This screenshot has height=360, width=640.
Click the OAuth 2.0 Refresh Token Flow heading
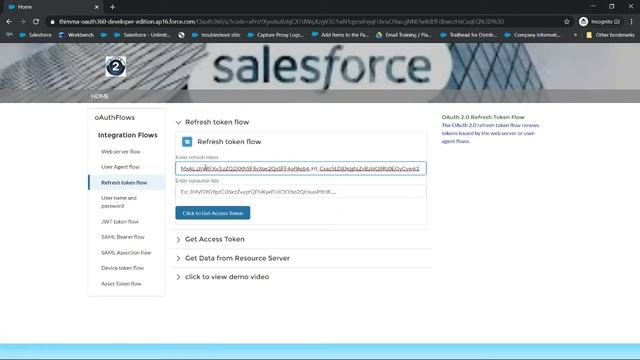[x=483, y=117]
